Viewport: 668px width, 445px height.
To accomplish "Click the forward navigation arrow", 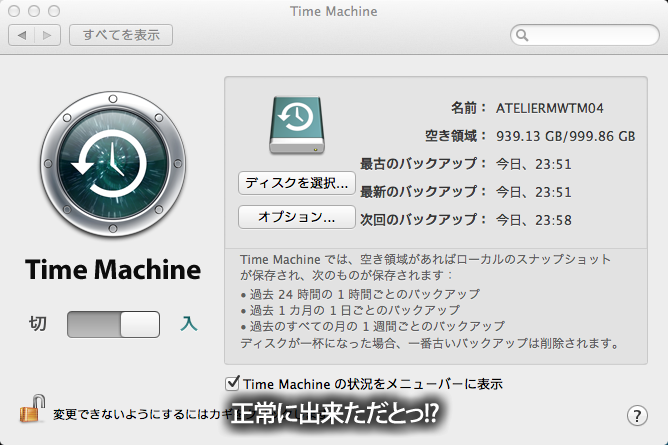I will [47, 35].
